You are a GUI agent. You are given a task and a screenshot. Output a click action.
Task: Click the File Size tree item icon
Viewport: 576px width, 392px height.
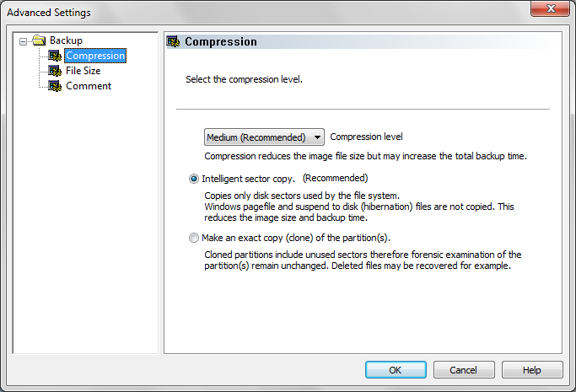pyautogui.click(x=55, y=71)
